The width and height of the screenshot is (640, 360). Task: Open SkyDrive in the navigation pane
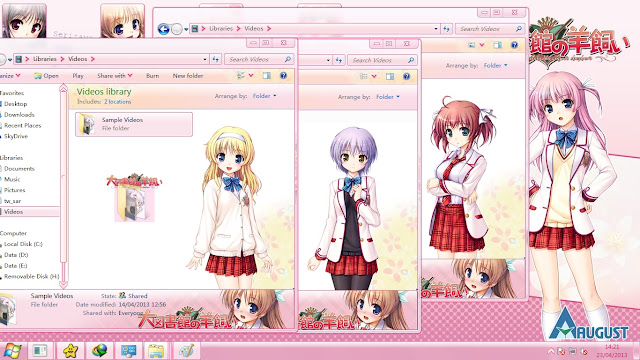click(x=16, y=136)
